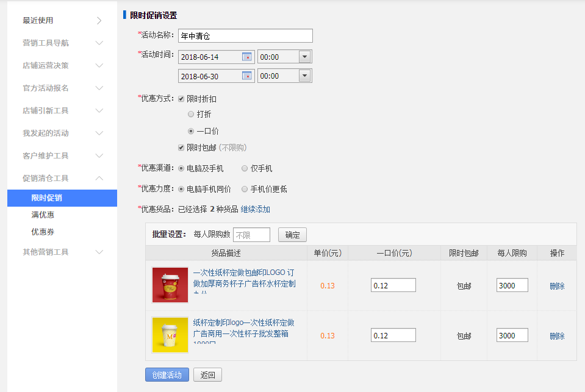Choose the 手机价更低 radio option
The width and height of the screenshot is (585, 392).
245,189
